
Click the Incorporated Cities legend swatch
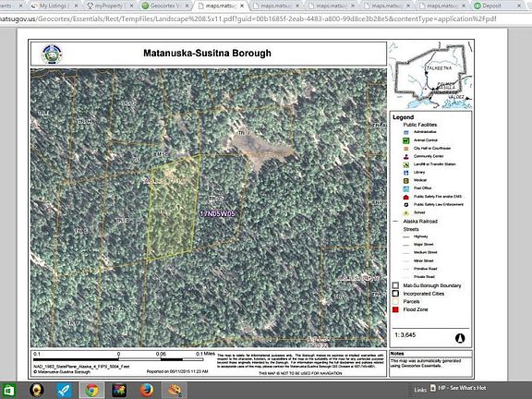coord(395,294)
